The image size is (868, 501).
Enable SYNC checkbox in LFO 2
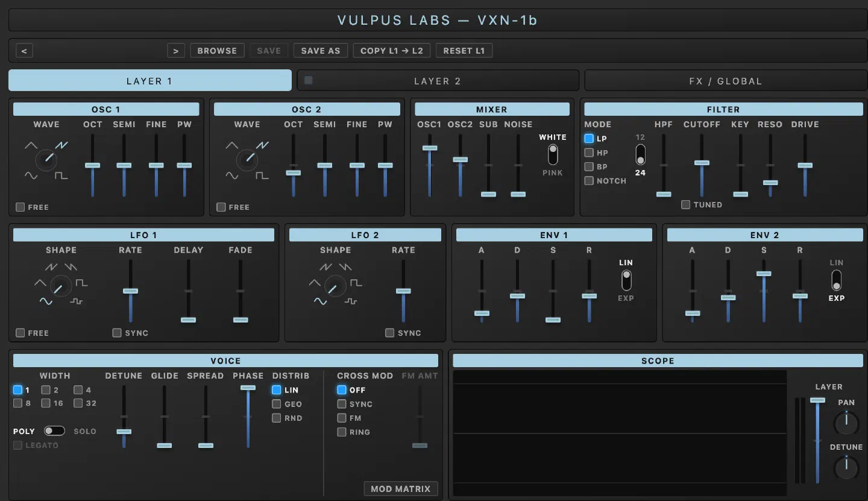pos(390,333)
